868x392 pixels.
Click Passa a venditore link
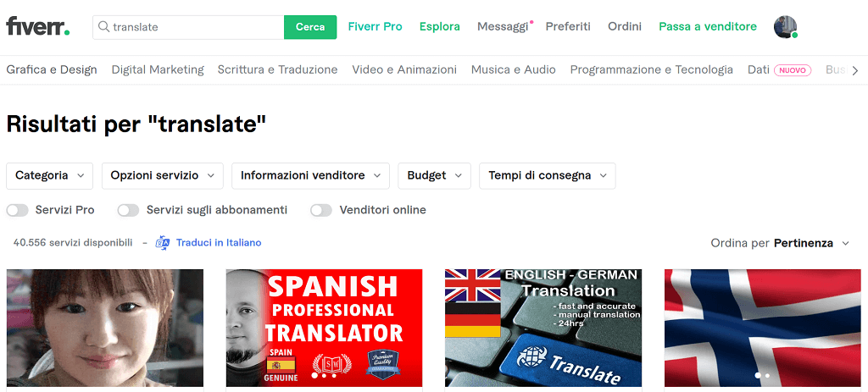(x=708, y=26)
